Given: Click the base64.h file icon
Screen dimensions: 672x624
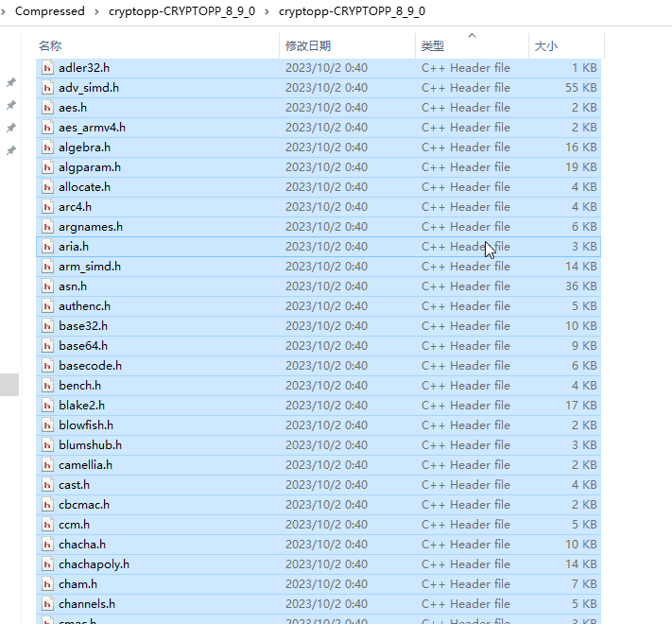Looking at the screenshot, I should (47, 346).
